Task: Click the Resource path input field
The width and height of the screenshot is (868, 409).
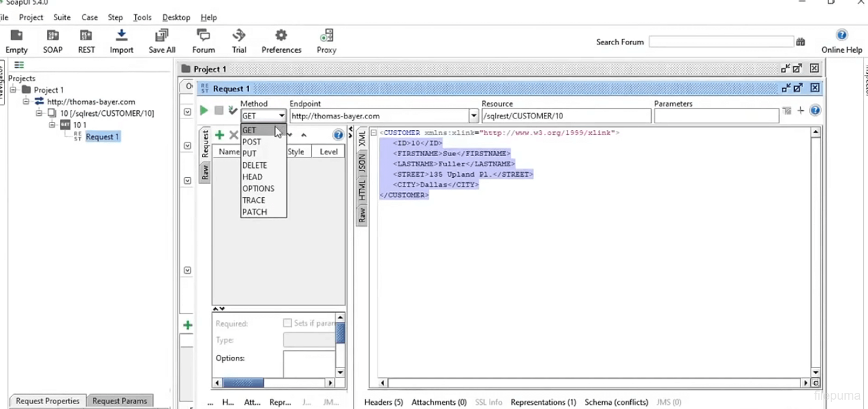Action: pos(566,116)
